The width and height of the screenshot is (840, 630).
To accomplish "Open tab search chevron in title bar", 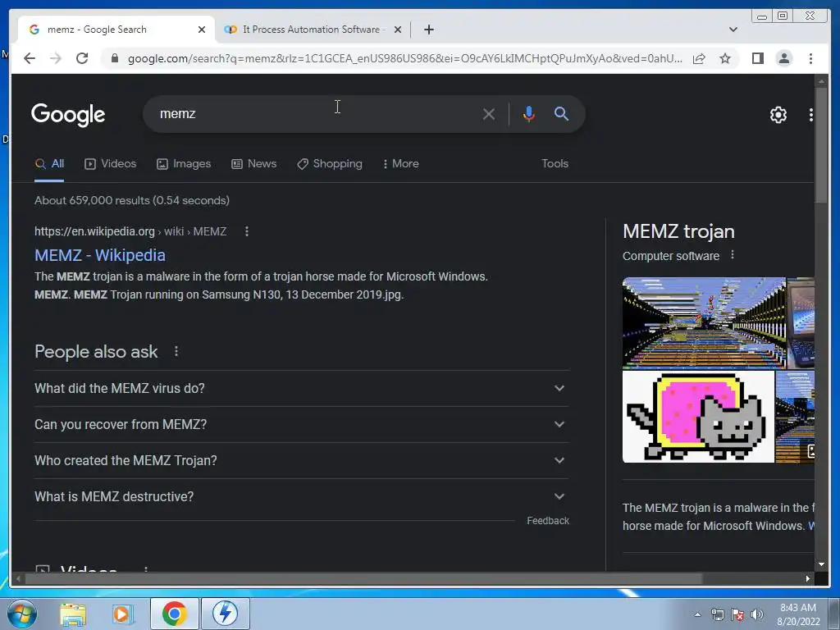I will click(733, 30).
